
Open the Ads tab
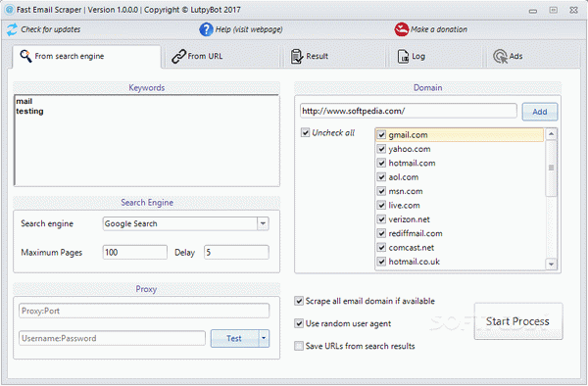pyautogui.click(x=533, y=57)
